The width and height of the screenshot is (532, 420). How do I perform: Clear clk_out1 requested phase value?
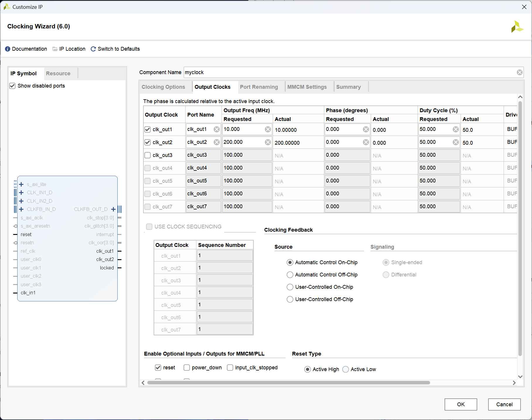366,129
